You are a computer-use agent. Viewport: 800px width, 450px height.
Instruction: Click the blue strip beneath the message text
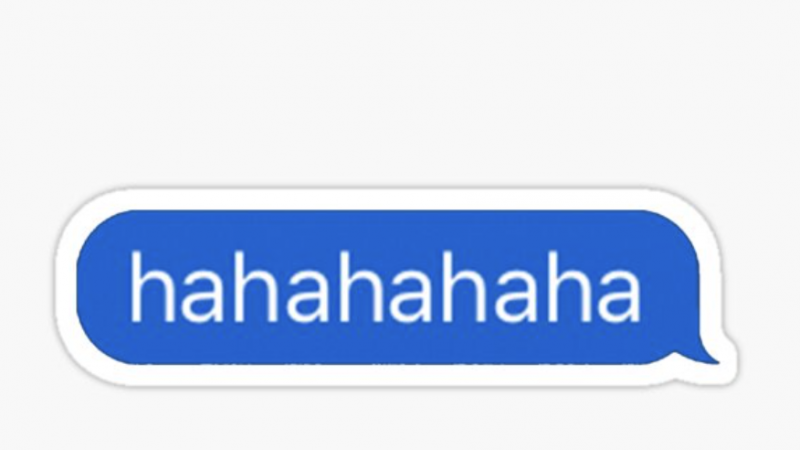[x=386, y=344]
